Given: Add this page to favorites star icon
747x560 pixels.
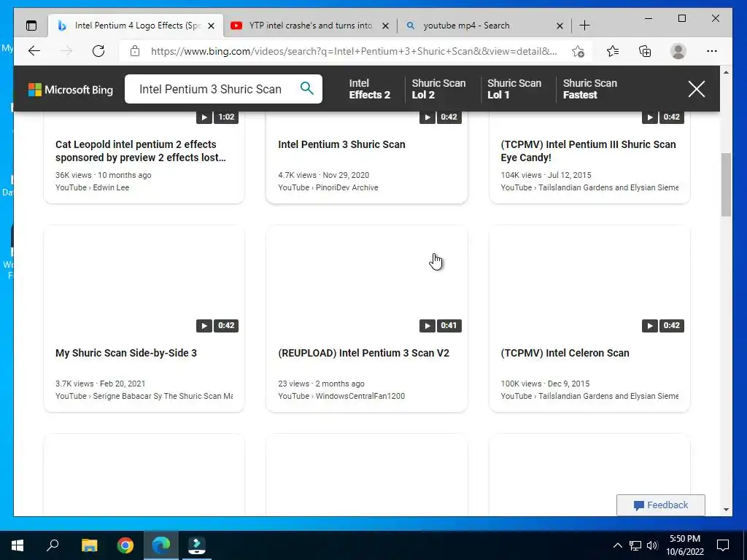Looking at the screenshot, I should [578, 51].
